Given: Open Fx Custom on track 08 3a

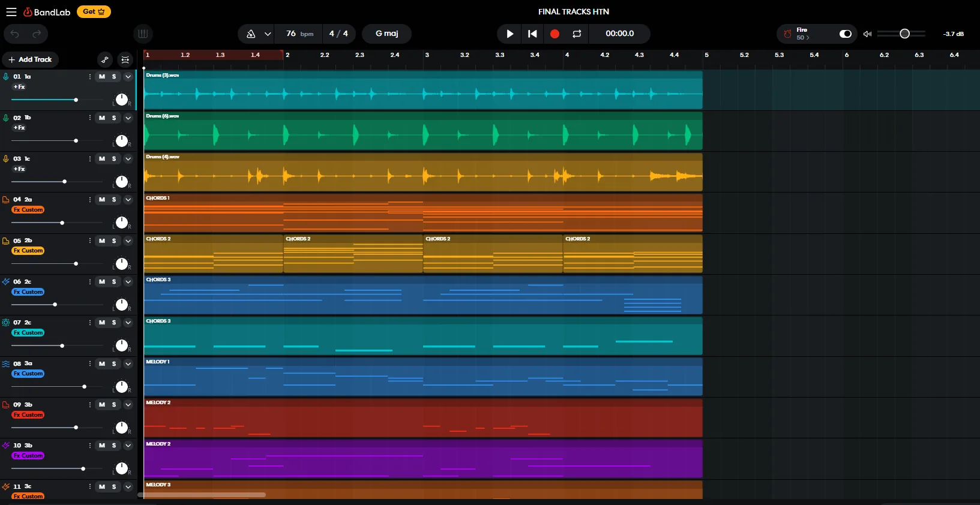Looking at the screenshot, I should (28, 374).
